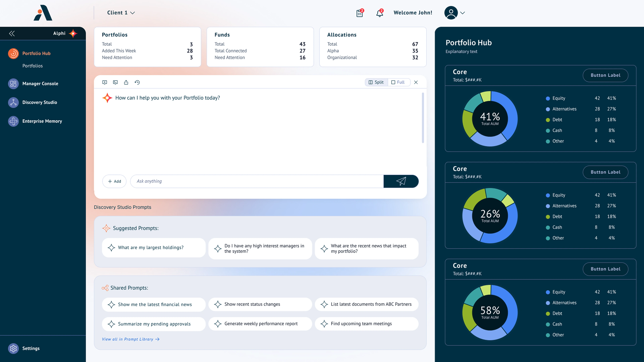Click the Add button beside input

click(x=114, y=181)
